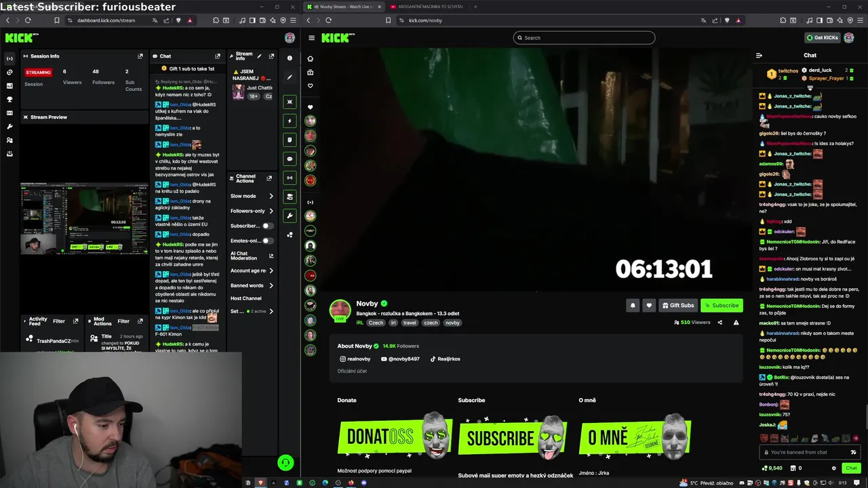Open the link icon in dashboard sidebar
This screenshot has width=868, height=488.
click(9, 72)
